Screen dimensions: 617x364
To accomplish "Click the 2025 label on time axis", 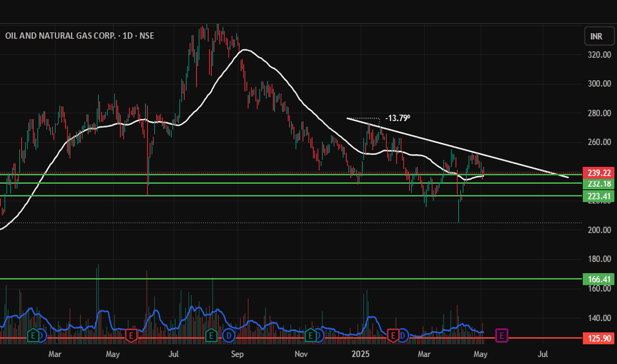I will pyautogui.click(x=360, y=354).
